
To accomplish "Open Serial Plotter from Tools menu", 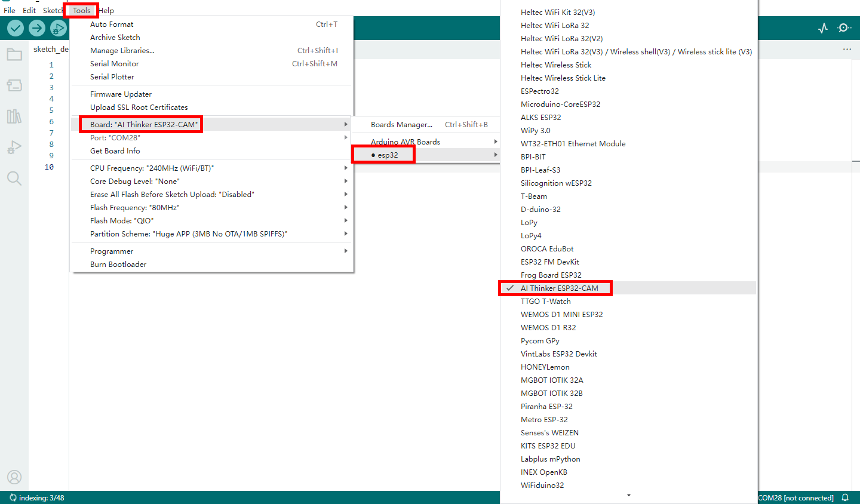I will [x=212, y=77].
